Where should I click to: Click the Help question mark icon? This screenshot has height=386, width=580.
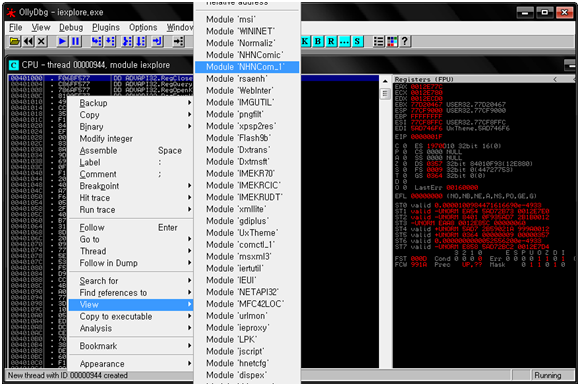pyautogui.click(x=405, y=41)
